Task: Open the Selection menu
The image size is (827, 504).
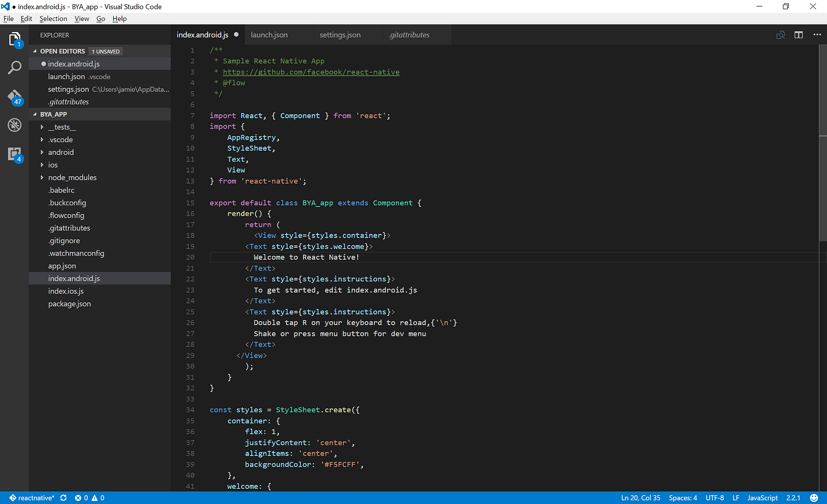Action: [53, 19]
